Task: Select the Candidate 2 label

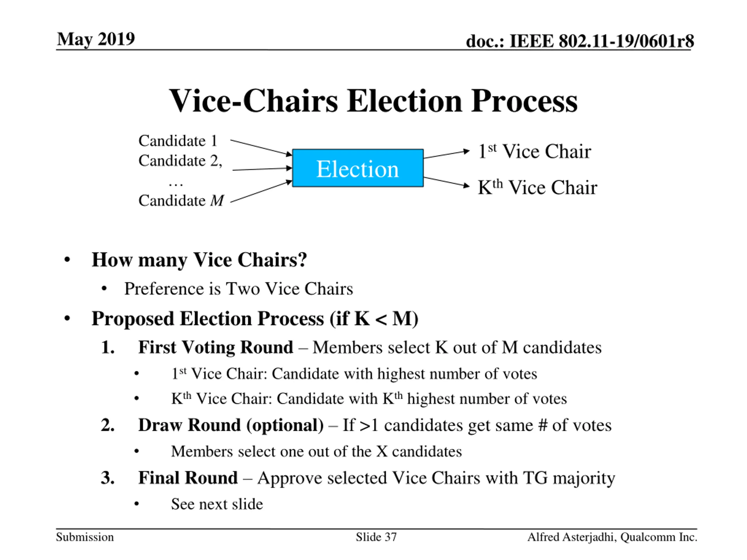Action: [x=180, y=161]
